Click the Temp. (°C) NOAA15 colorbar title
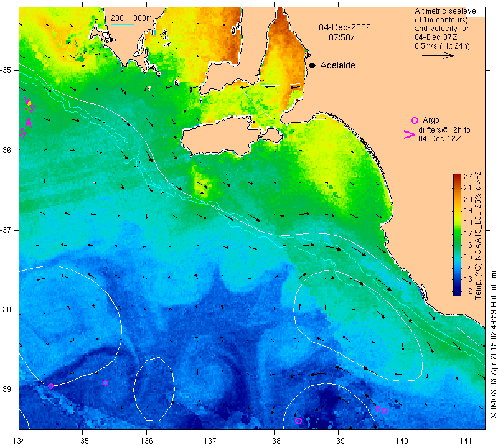The image size is (498, 448). (478, 236)
